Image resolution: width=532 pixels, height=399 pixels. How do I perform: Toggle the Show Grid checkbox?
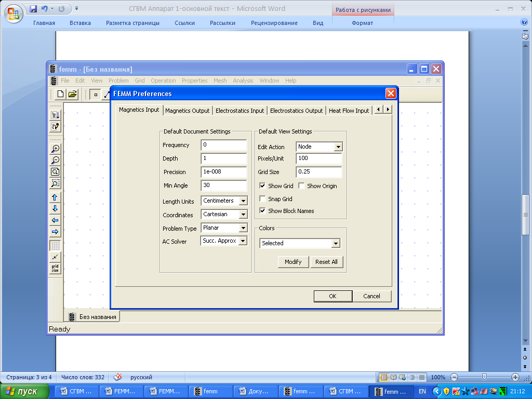(x=262, y=185)
